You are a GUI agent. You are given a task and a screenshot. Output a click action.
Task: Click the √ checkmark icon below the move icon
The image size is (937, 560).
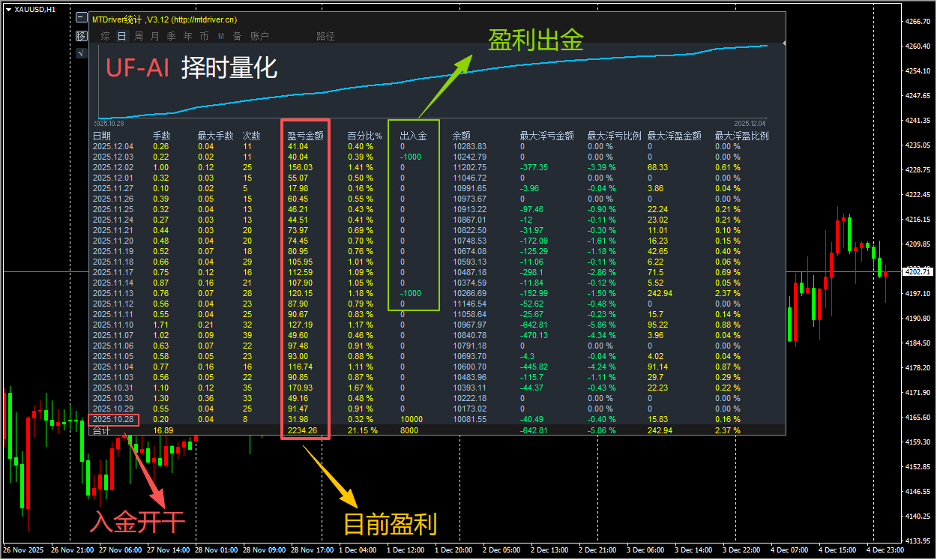pyautogui.click(x=82, y=53)
